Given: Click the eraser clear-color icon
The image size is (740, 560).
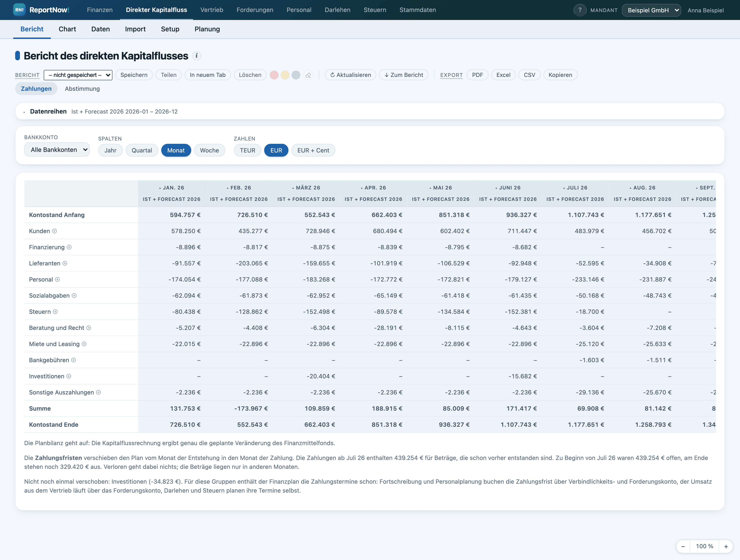Looking at the screenshot, I should (x=309, y=75).
